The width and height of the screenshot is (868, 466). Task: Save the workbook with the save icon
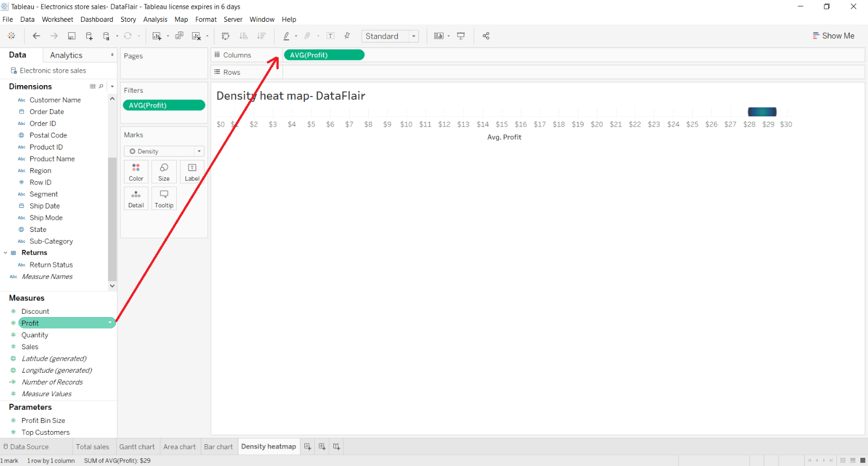click(71, 36)
